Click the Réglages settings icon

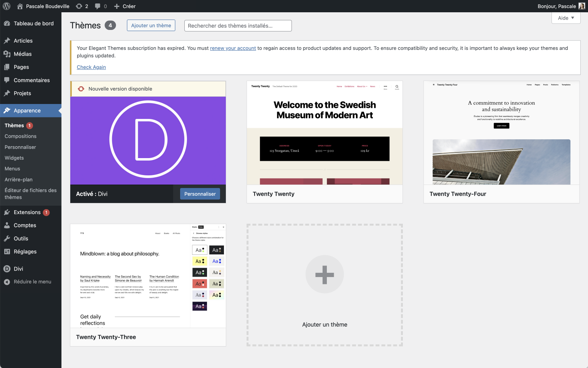(x=7, y=252)
